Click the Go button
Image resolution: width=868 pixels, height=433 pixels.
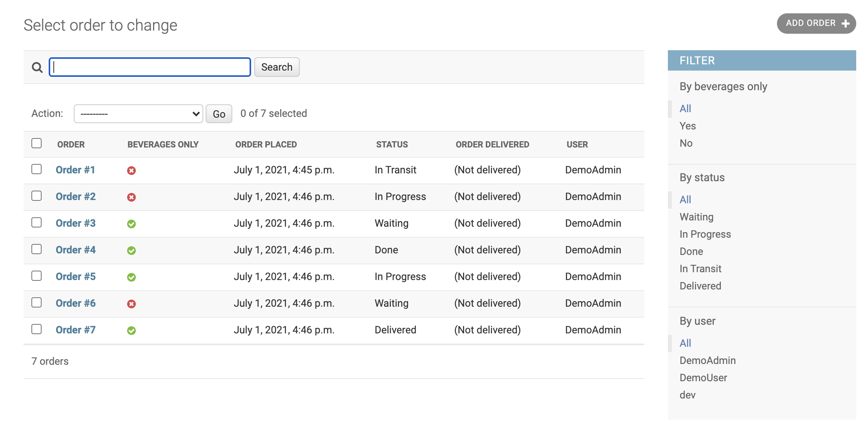point(219,114)
